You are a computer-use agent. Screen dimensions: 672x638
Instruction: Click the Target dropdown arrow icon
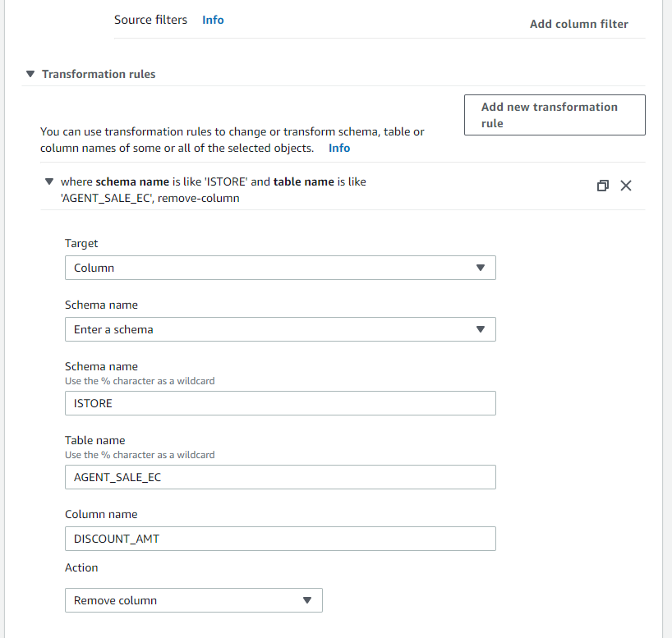tap(481, 268)
